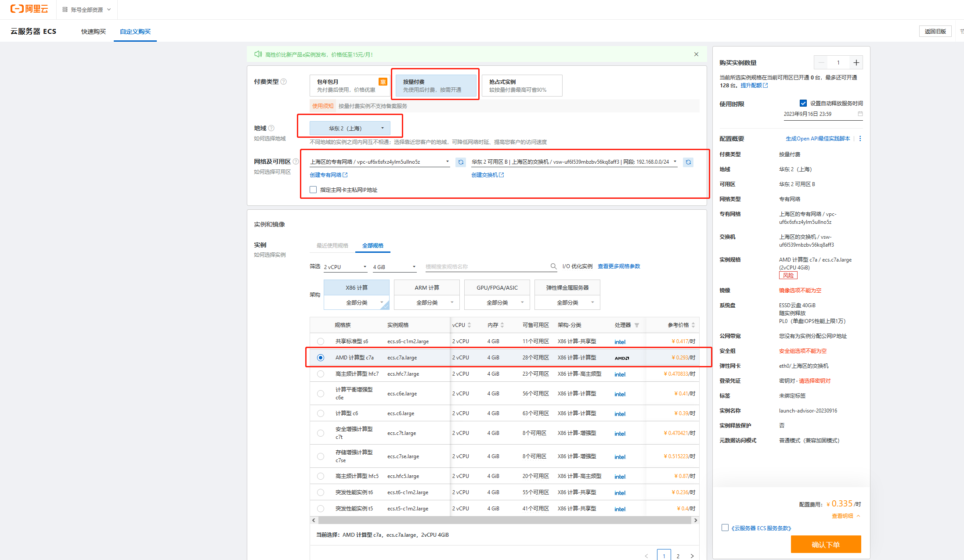Viewport: 964px width, 560px height.
Task: Click the release time date field
Action: [823, 114]
